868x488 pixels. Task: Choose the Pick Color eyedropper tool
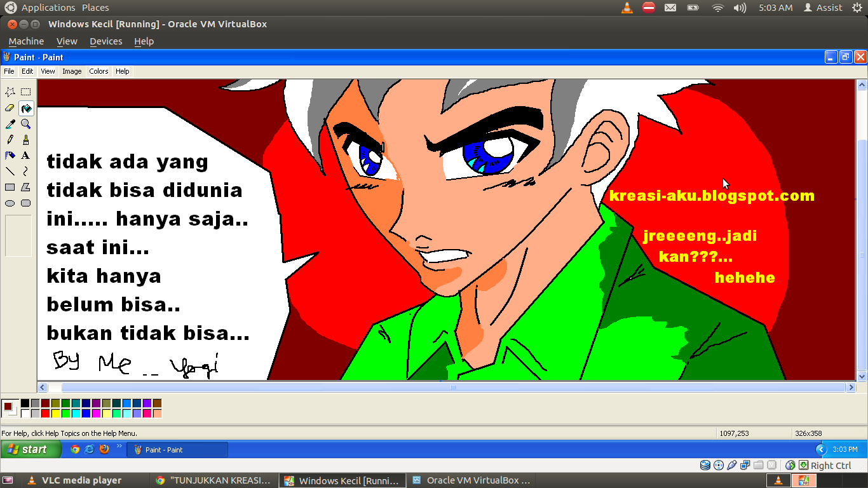click(x=10, y=124)
